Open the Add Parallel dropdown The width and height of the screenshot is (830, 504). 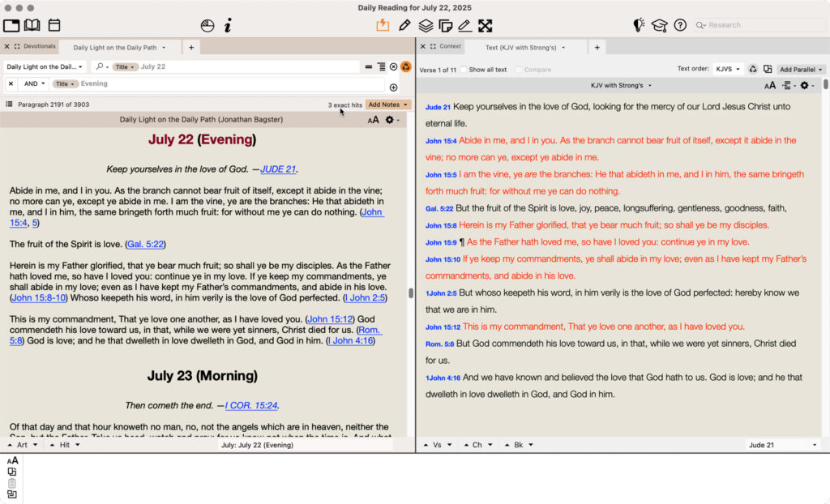(801, 70)
